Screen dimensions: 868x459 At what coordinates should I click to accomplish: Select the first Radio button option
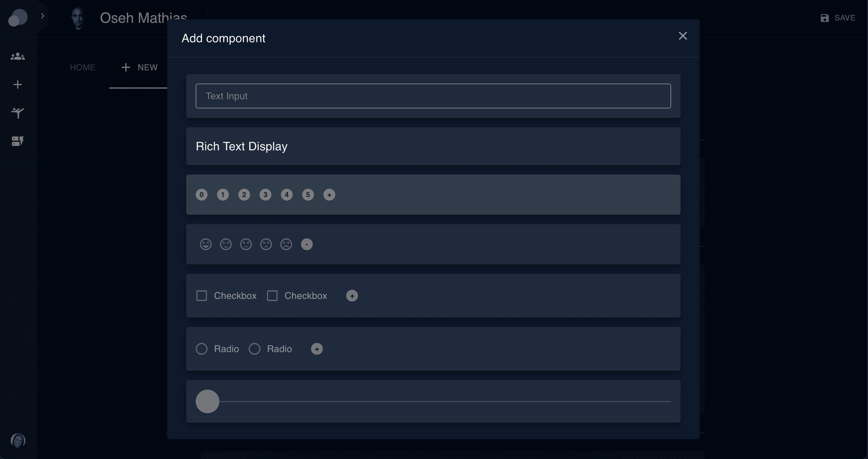click(x=202, y=349)
